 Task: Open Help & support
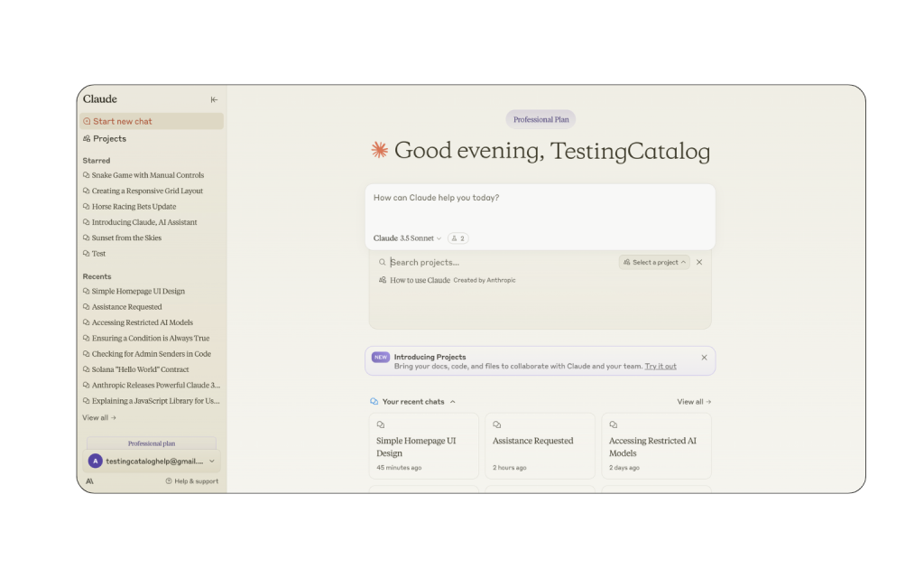click(192, 481)
